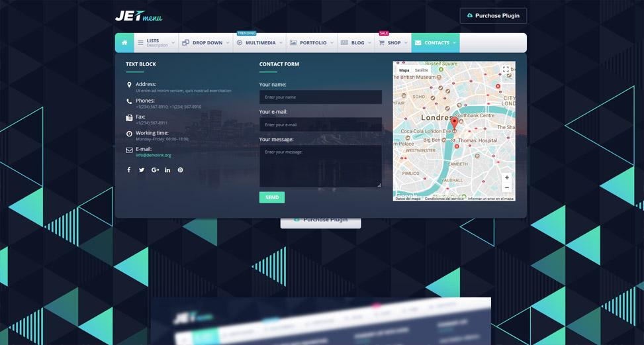Open the LinkedIn social icon
The height and width of the screenshot is (345, 644).
click(167, 170)
